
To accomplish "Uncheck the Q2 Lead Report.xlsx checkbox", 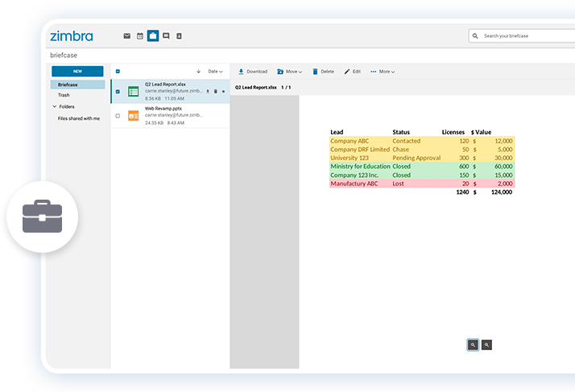I will point(118,91).
